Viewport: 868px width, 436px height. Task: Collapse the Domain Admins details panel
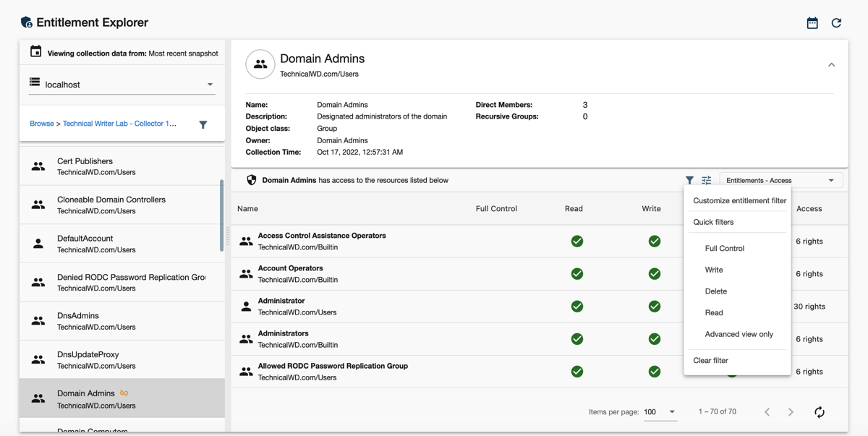pyautogui.click(x=831, y=65)
